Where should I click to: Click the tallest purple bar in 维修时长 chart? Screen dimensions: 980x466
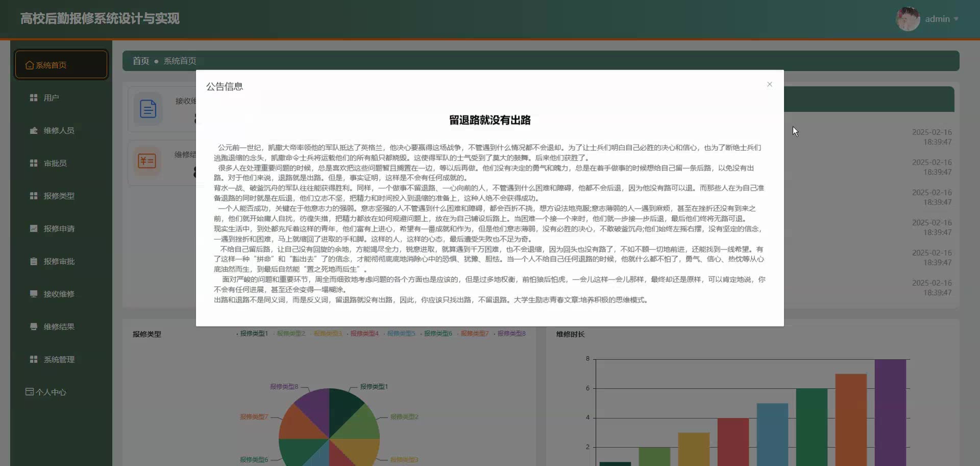click(890, 412)
